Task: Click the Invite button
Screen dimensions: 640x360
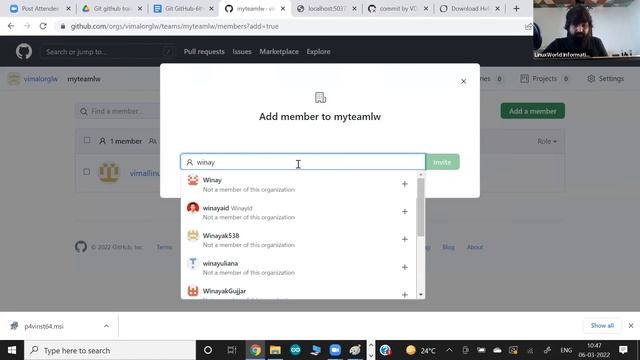Action: point(442,162)
